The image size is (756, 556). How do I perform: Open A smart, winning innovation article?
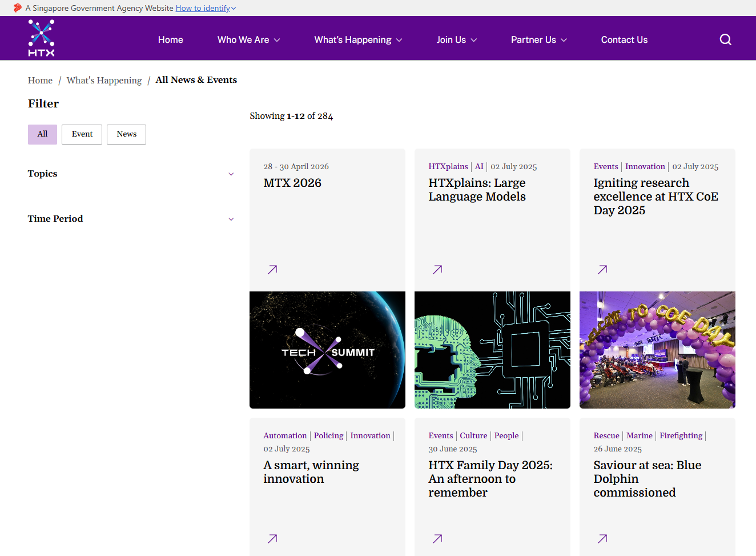[x=311, y=472]
